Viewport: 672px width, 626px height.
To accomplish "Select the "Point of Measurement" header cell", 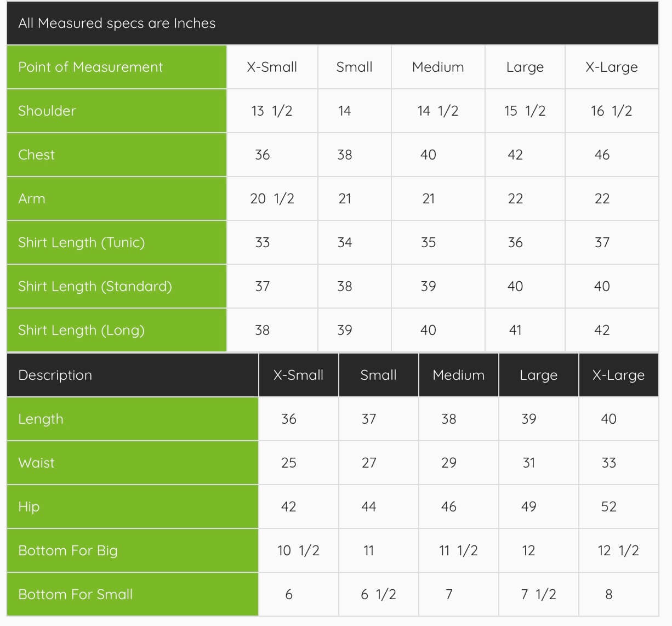I will pyautogui.click(x=90, y=67).
